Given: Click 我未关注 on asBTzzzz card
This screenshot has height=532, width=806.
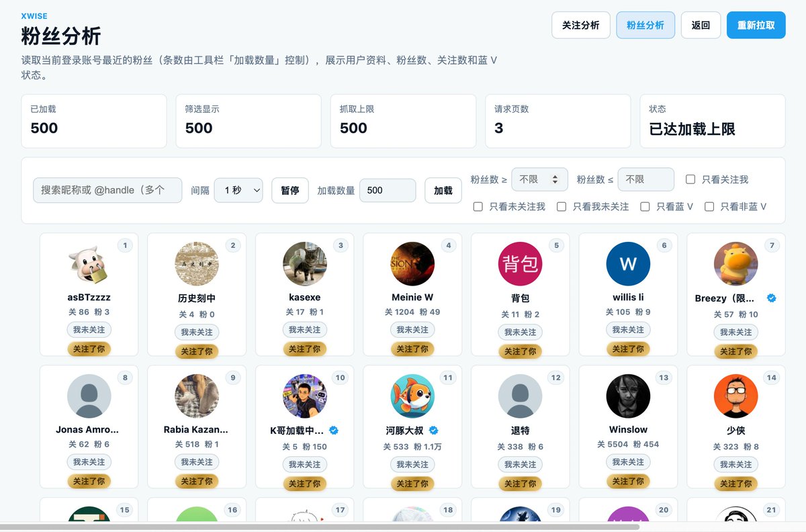Looking at the screenshot, I should tap(89, 330).
